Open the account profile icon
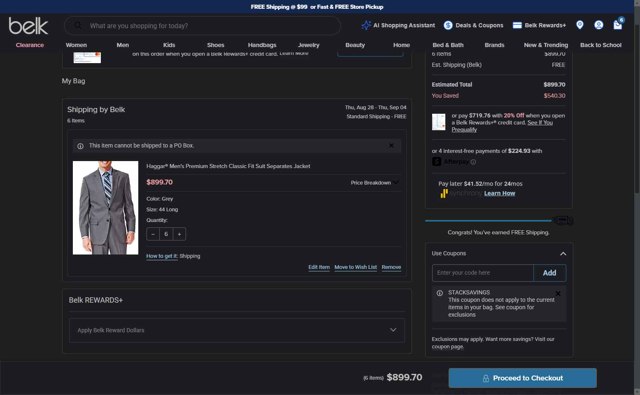The width and height of the screenshot is (640, 395). pyautogui.click(x=598, y=25)
